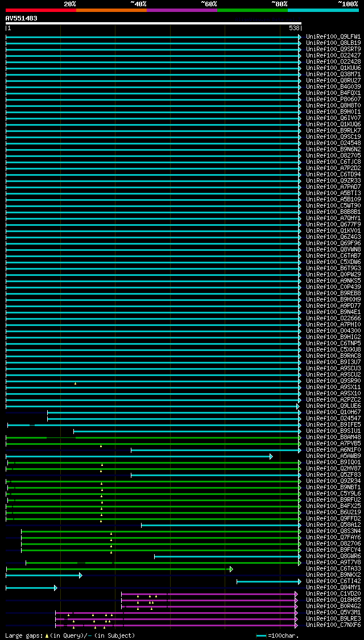Select the UniRef100_A5BTI3 label
This screenshot has height=640, width=364.
(333, 193)
